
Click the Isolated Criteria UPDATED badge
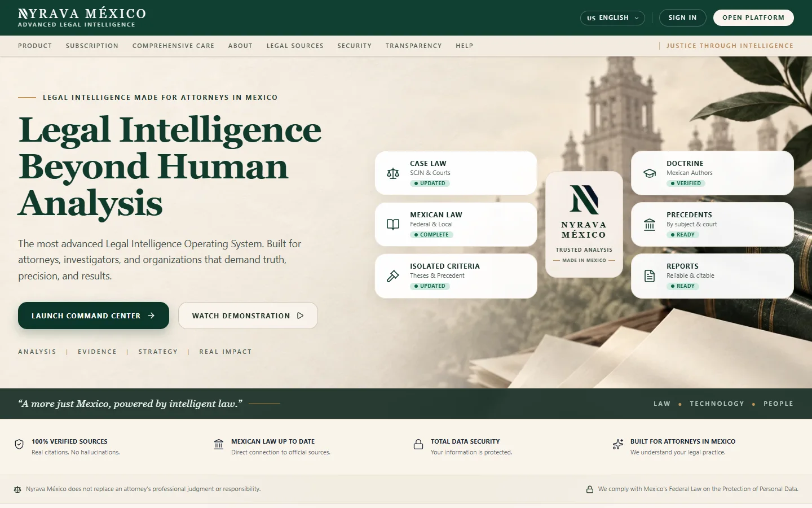coord(430,286)
